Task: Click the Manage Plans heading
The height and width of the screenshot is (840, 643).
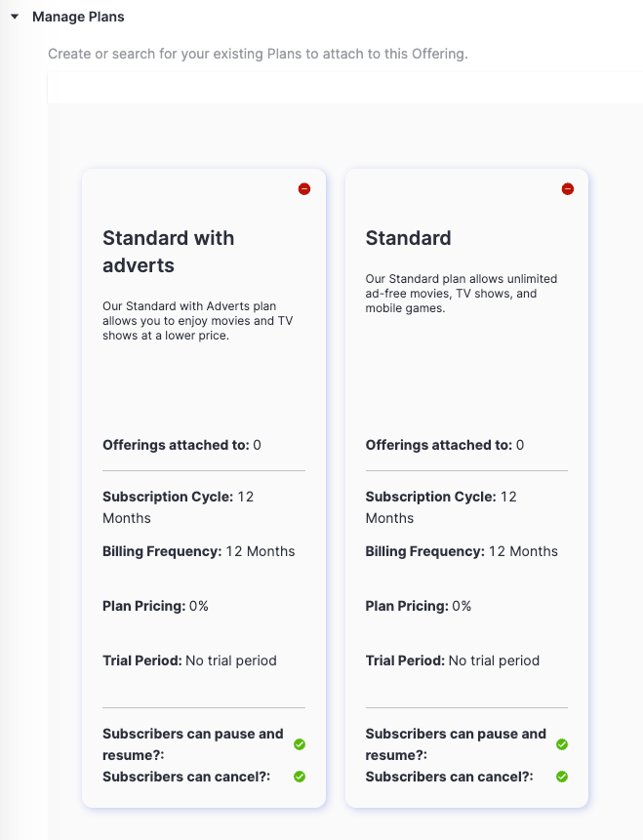Action: pyautogui.click(x=78, y=18)
